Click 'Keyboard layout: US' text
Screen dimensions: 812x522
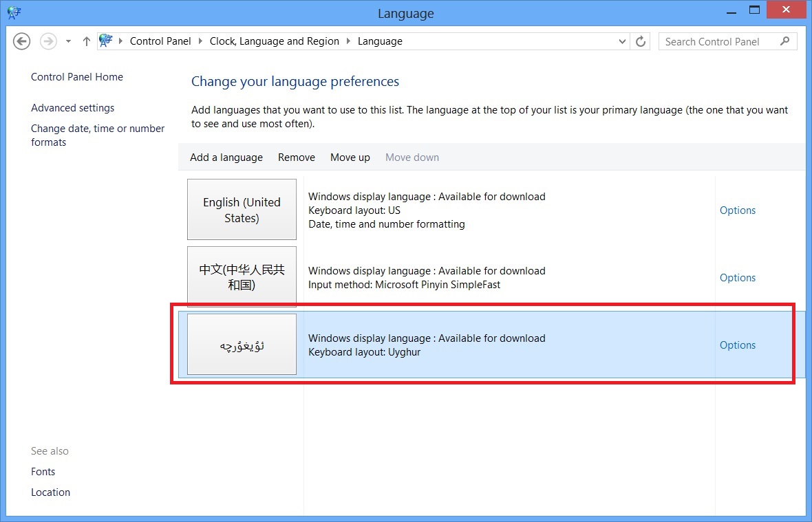pyautogui.click(x=354, y=210)
